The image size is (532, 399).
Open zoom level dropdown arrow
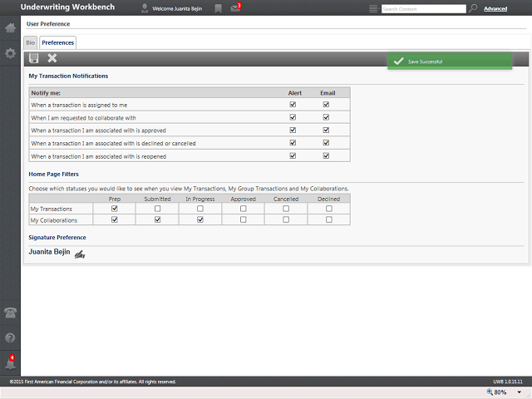tap(519, 392)
